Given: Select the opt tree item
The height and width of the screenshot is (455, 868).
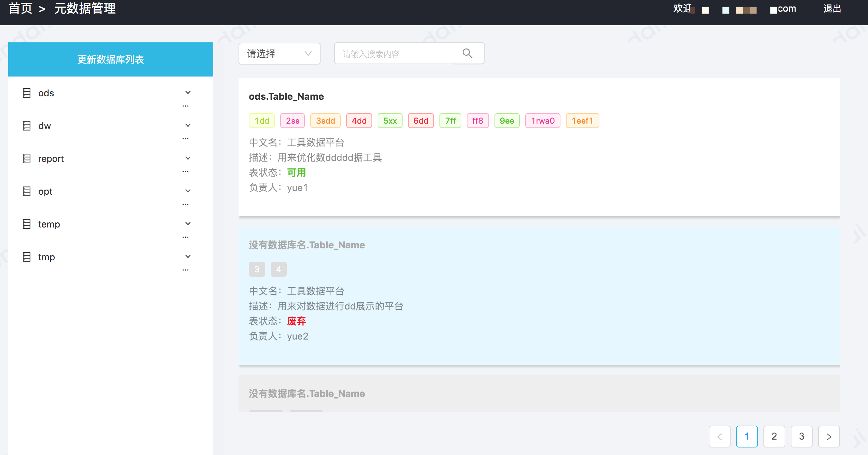Looking at the screenshot, I should point(45,191).
